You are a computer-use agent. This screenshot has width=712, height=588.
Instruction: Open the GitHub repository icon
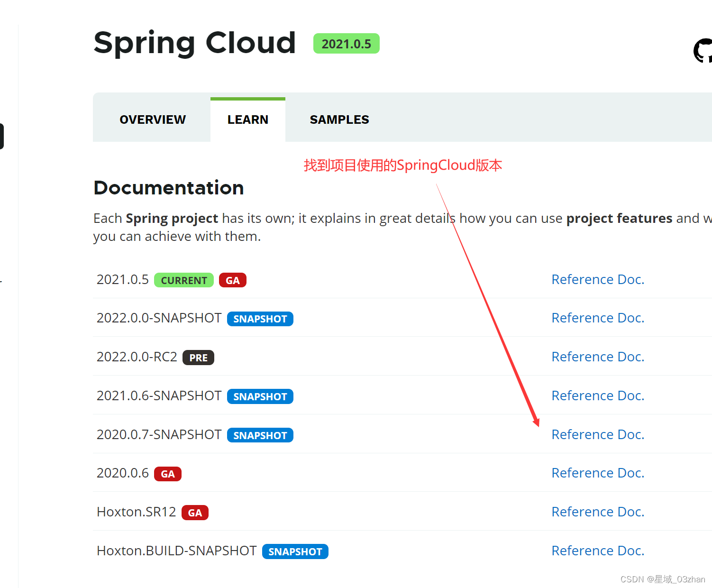[x=703, y=51]
